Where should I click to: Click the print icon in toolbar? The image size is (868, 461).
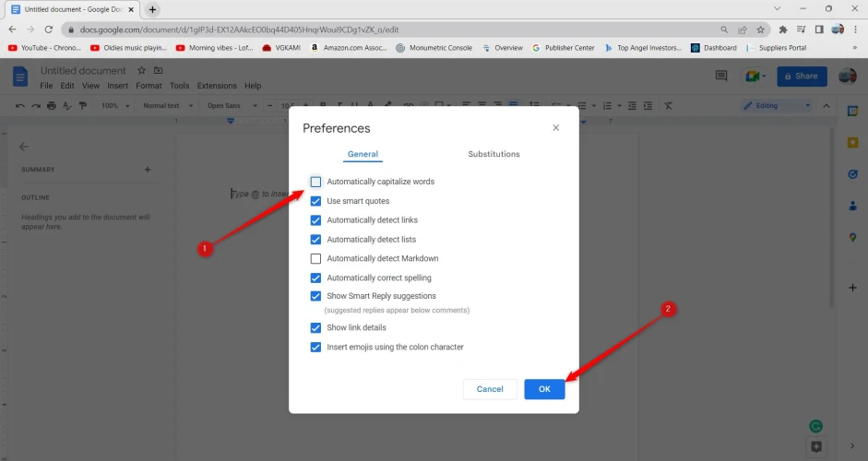tap(52, 106)
